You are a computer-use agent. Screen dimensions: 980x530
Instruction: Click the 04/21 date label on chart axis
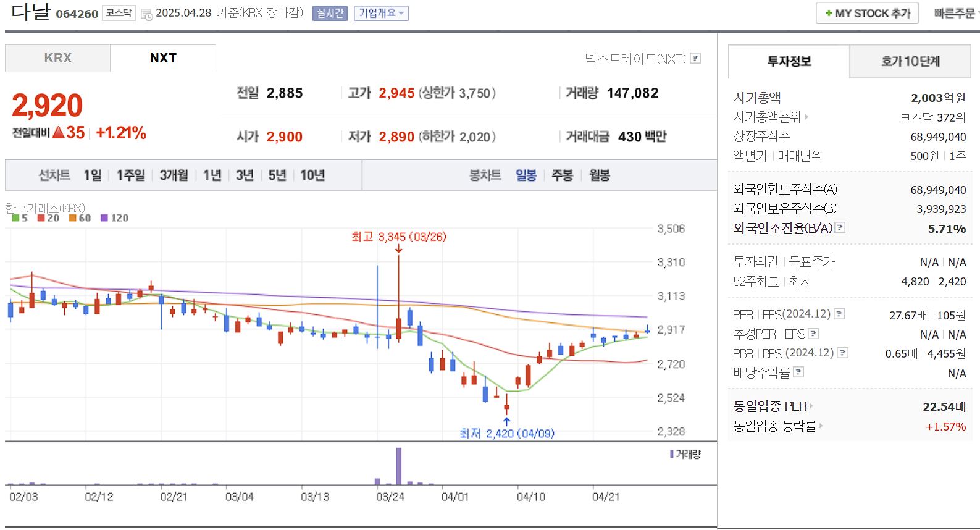click(606, 497)
